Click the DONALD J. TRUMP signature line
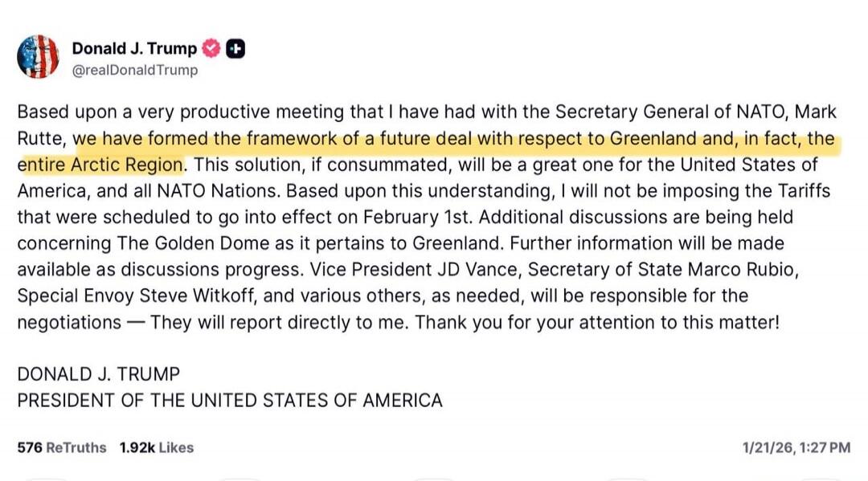868x481 pixels. point(98,373)
